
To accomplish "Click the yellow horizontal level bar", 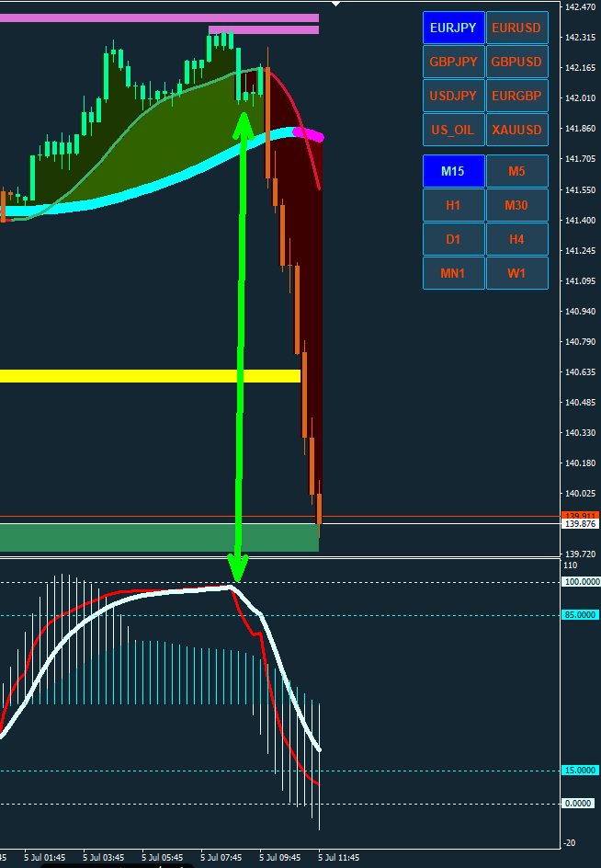I will (x=150, y=376).
